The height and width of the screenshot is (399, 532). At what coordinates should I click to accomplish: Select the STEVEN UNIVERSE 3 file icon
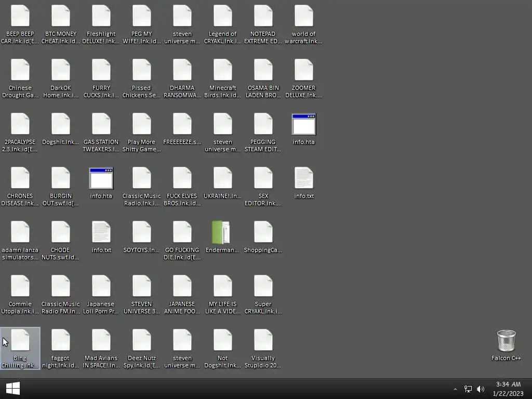pos(141,286)
